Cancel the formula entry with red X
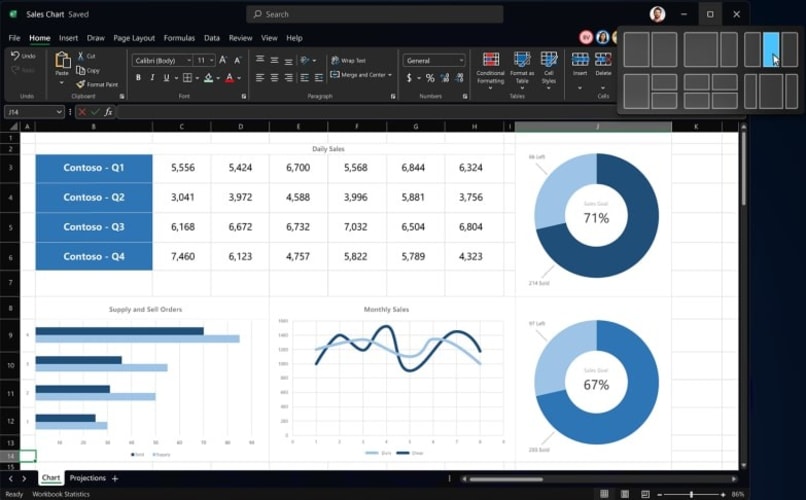Viewport: 806px width, 500px height. [x=82, y=112]
